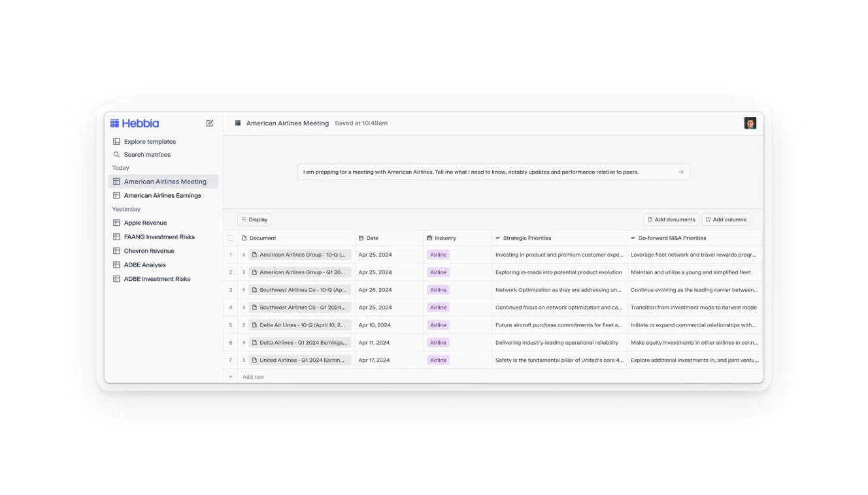Click the drag handle icon on row 4
This screenshot has width=868, height=495.
pyautogui.click(x=244, y=308)
